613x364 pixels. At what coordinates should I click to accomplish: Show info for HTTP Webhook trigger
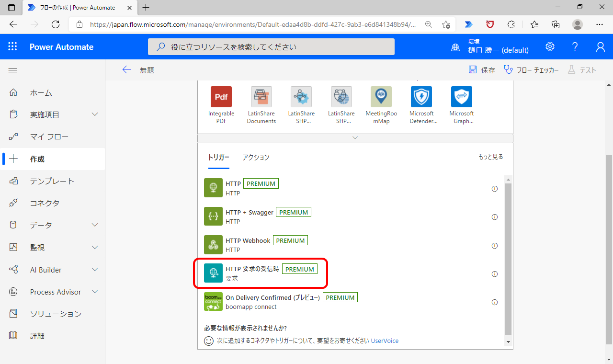495,245
